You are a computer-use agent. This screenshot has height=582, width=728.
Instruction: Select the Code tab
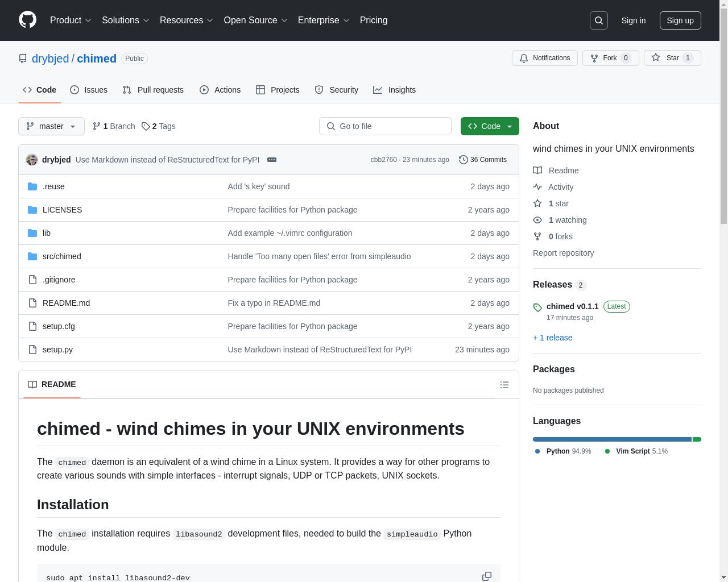40,90
